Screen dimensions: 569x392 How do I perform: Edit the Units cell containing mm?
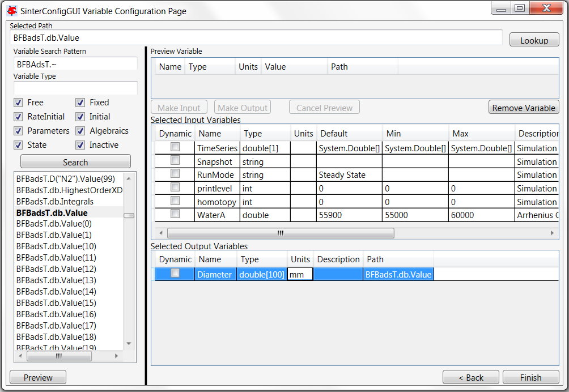click(300, 274)
